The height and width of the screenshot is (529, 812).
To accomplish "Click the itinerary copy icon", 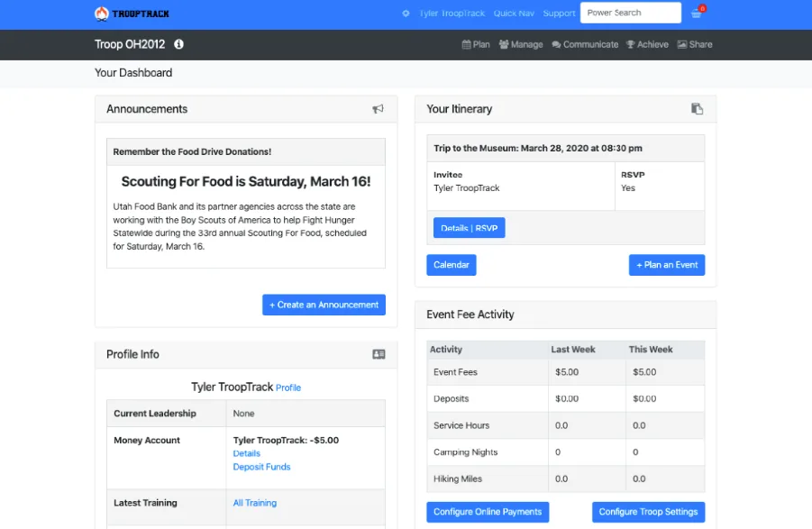I will [x=697, y=107].
